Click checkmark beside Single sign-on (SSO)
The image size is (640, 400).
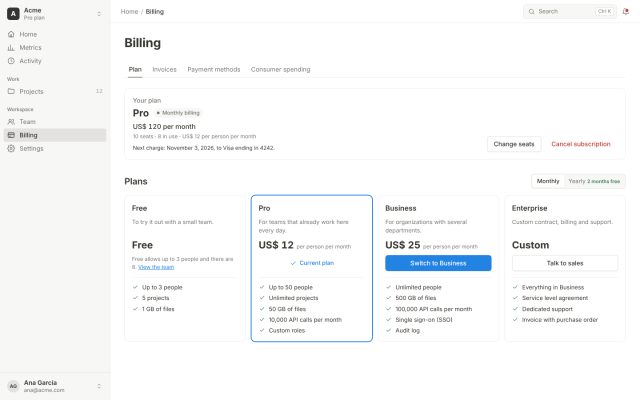pyautogui.click(x=389, y=320)
